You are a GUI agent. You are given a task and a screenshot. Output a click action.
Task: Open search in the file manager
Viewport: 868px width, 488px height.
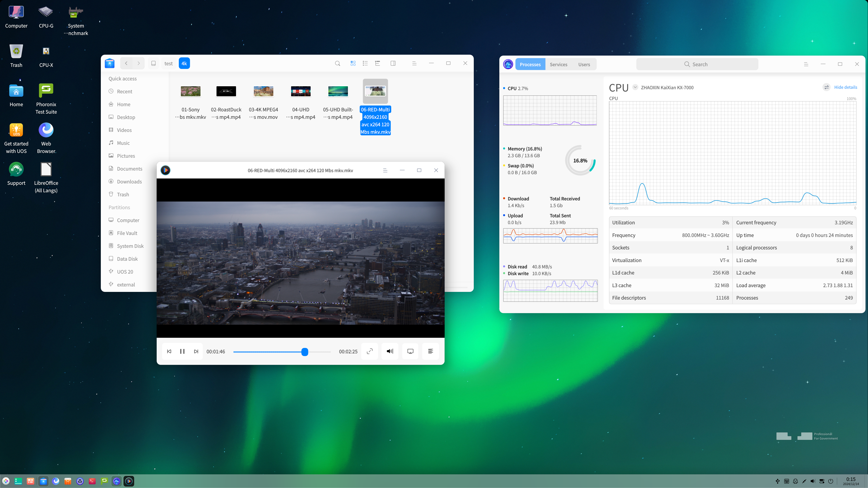[337, 63]
